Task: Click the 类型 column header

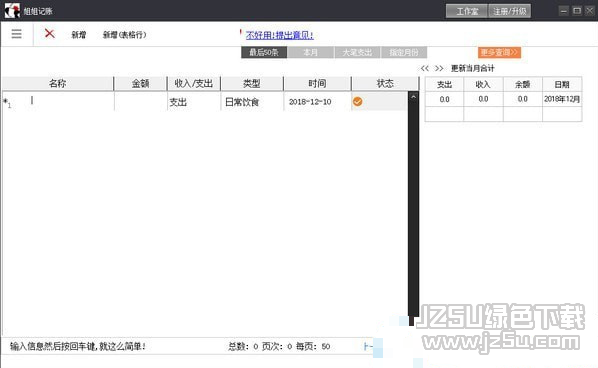Action: (252, 84)
